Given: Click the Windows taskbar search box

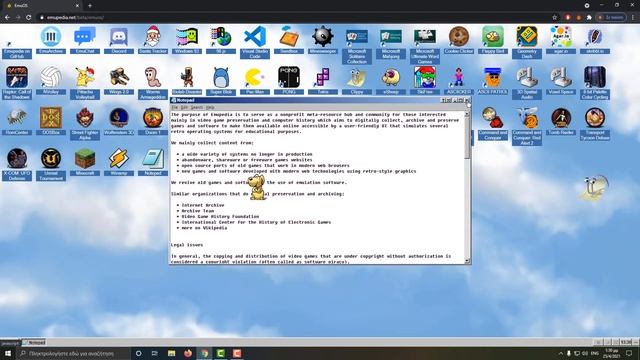Looking at the screenshot, I should point(73,353).
